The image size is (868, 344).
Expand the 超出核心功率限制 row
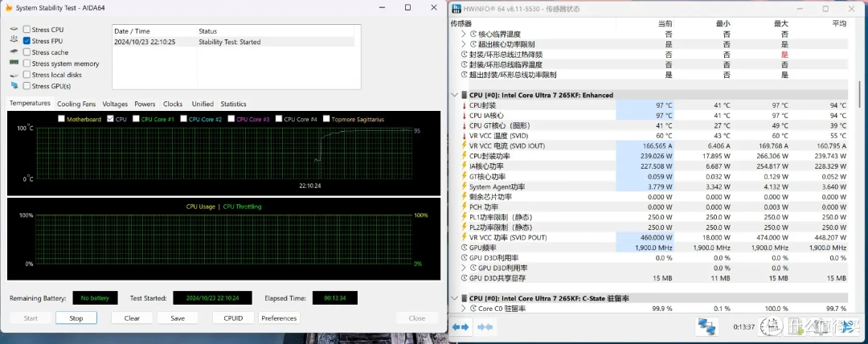[464, 43]
